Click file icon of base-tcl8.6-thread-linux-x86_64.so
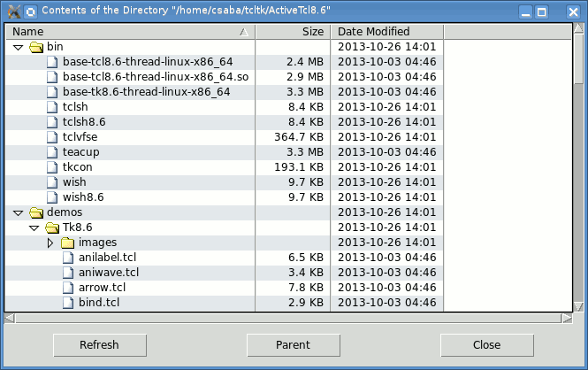Screen dimensions: 588x370 pos(52,77)
